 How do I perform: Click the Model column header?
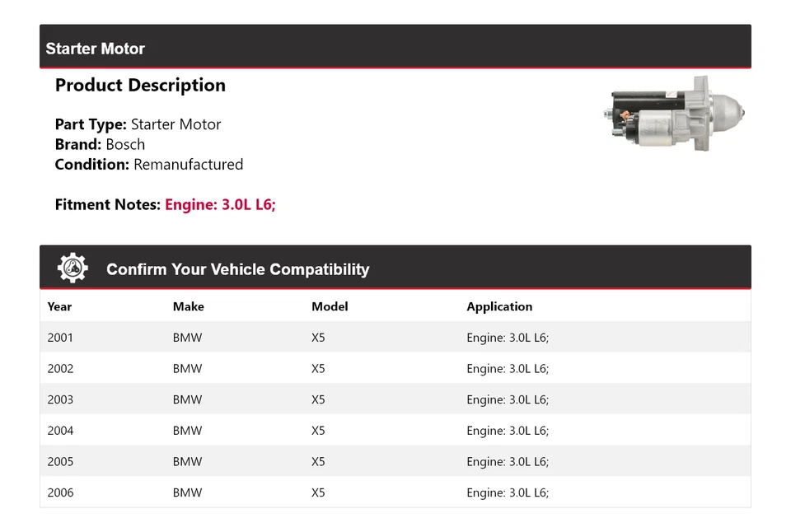tap(330, 306)
